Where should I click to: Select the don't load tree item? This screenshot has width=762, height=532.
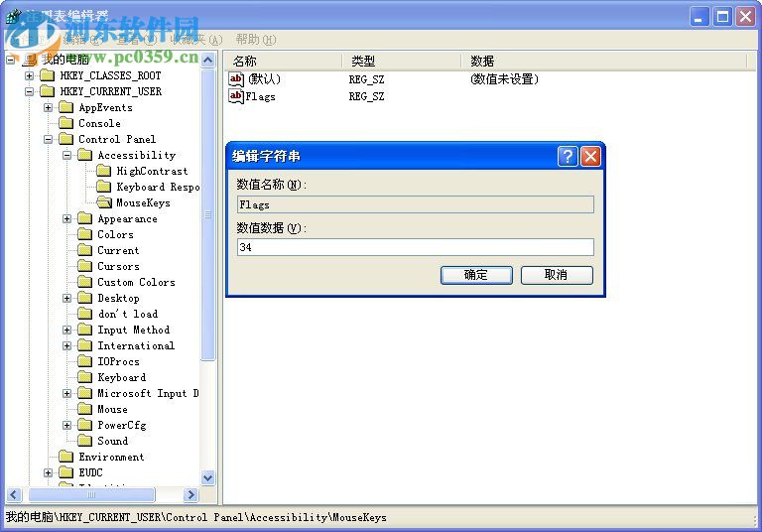pos(127,314)
